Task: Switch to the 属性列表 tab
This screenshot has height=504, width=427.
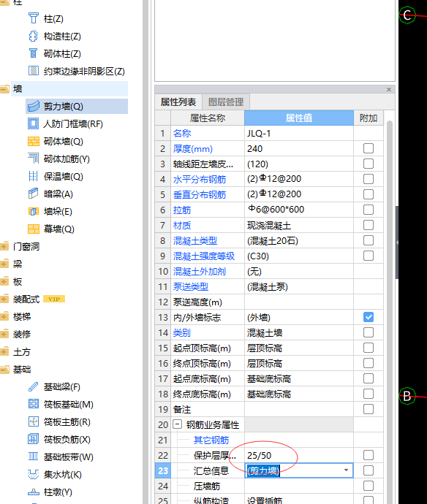Action: [x=178, y=102]
